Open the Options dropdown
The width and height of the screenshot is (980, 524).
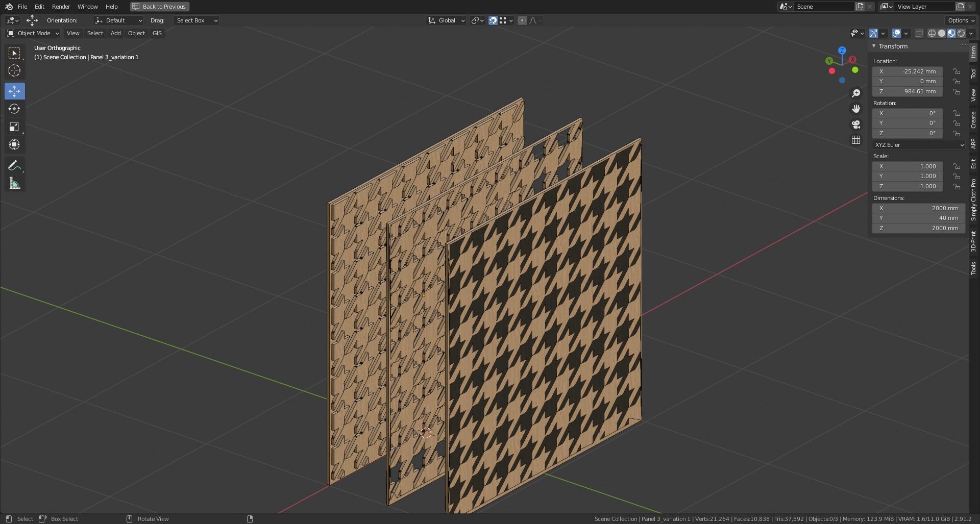point(961,20)
